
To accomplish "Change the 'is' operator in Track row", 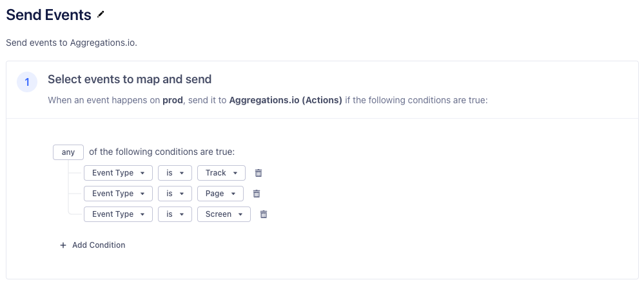I will click(x=175, y=173).
